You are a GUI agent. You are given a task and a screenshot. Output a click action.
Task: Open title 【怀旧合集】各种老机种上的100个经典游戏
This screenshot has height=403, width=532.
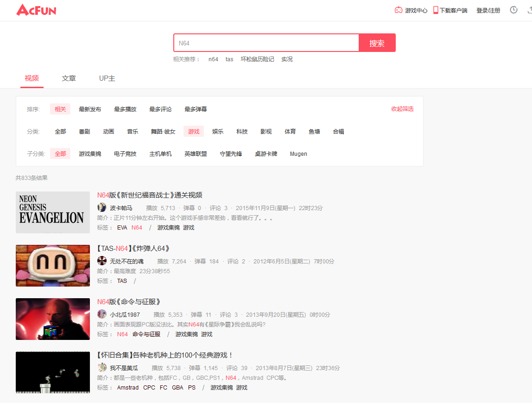tap(165, 355)
